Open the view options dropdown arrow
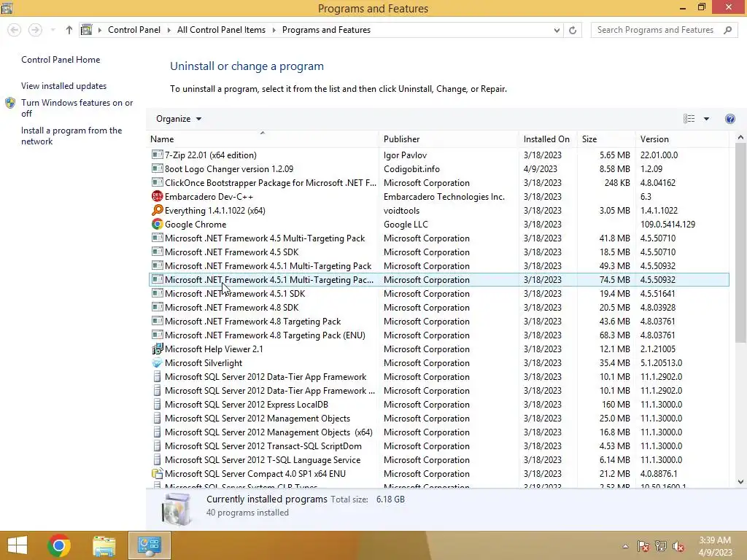The width and height of the screenshot is (747, 560). 706,119
